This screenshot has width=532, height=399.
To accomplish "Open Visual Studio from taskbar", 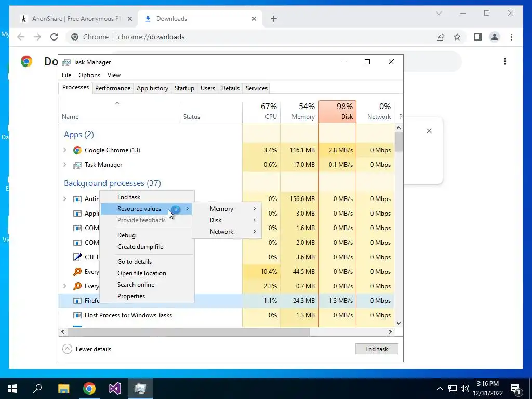I will click(x=115, y=389).
